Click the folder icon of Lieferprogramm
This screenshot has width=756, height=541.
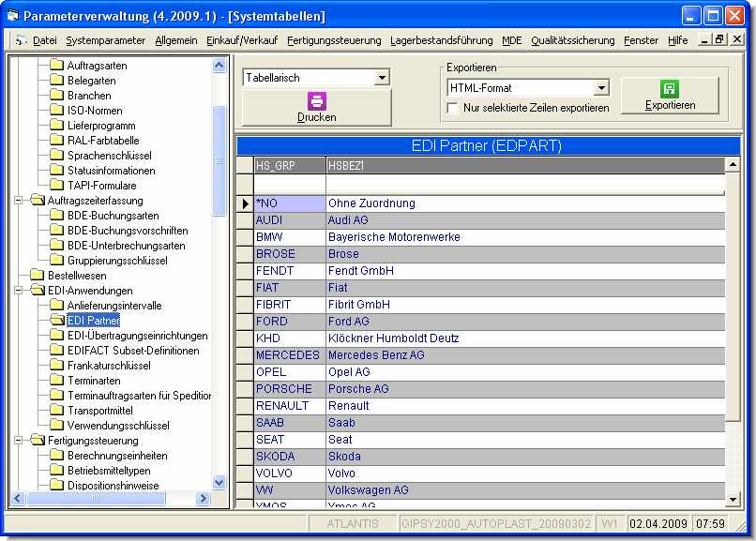point(56,125)
